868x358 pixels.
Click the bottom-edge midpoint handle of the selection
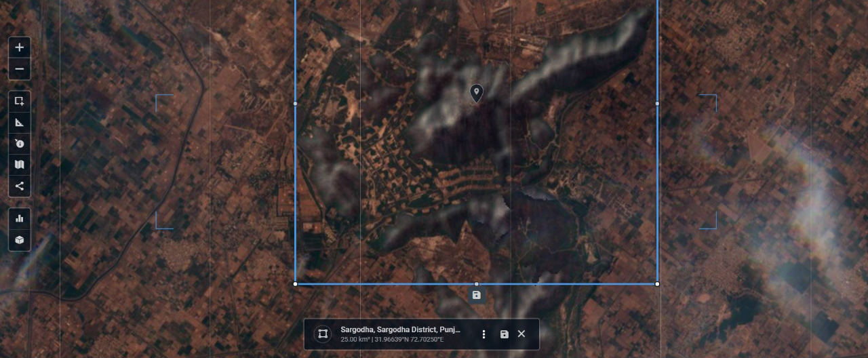[x=476, y=284]
